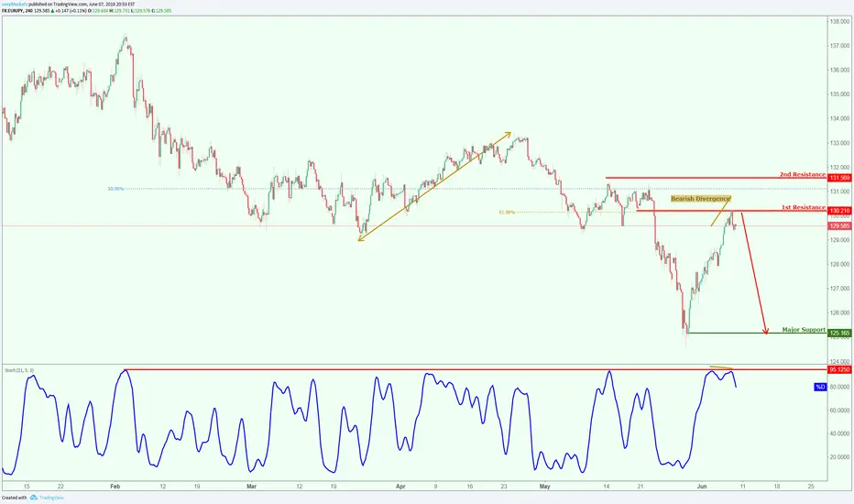Click 'Mar' on the time axis

point(252,486)
